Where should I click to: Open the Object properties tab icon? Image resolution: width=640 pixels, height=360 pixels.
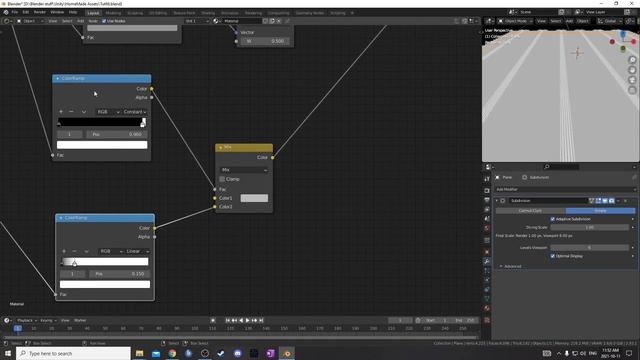(487, 252)
